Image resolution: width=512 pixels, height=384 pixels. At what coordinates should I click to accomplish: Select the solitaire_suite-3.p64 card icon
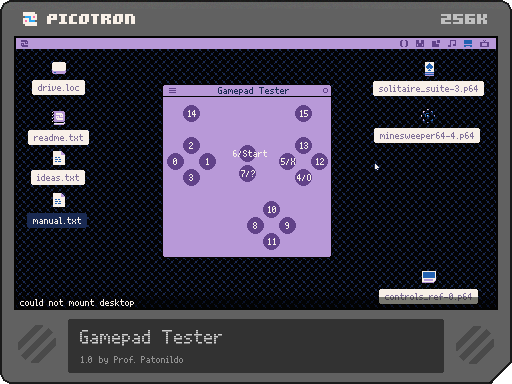(x=429, y=69)
